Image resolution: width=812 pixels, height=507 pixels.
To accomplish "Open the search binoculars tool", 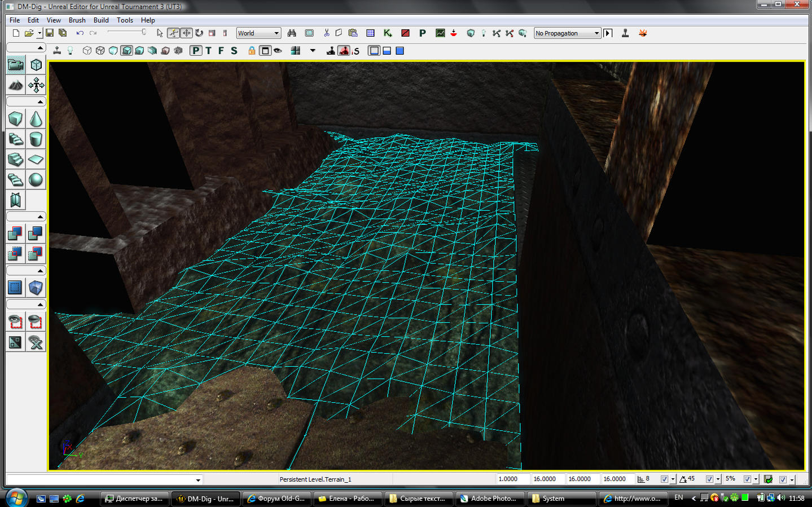I will pyautogui.click(x=292, y=33).
